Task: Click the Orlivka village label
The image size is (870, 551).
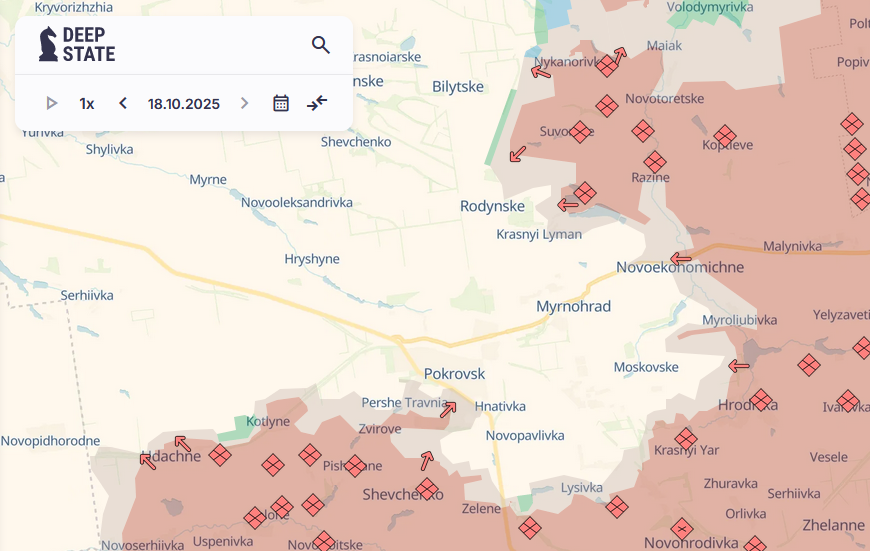Action: [745, 514]
